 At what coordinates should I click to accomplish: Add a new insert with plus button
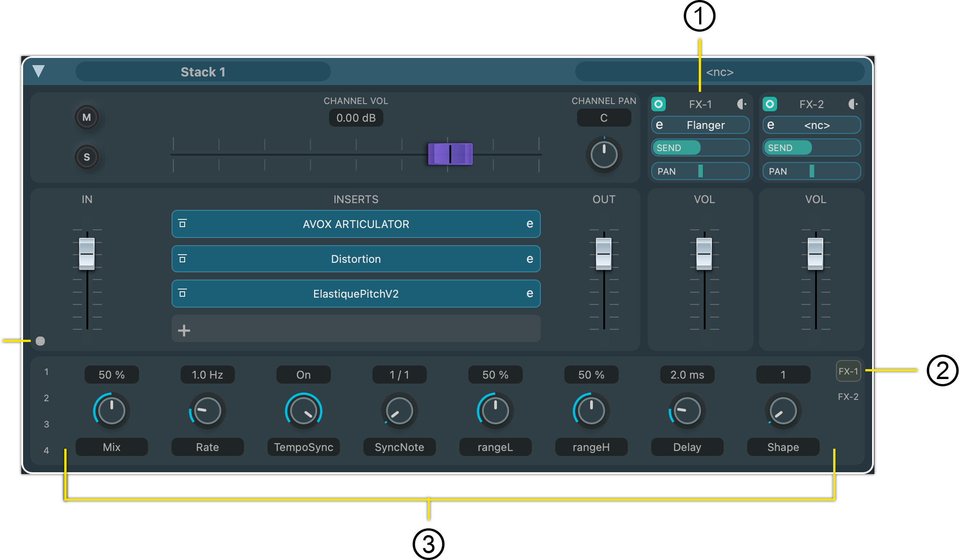[x=184, y=331]
